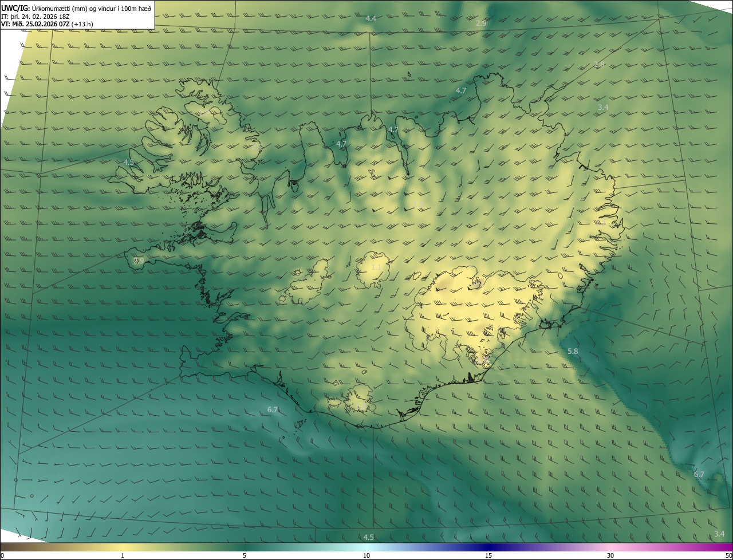Click the 10 tick on the color scale
This screenshot has height=560, width=733.
[x=366, y=555]
